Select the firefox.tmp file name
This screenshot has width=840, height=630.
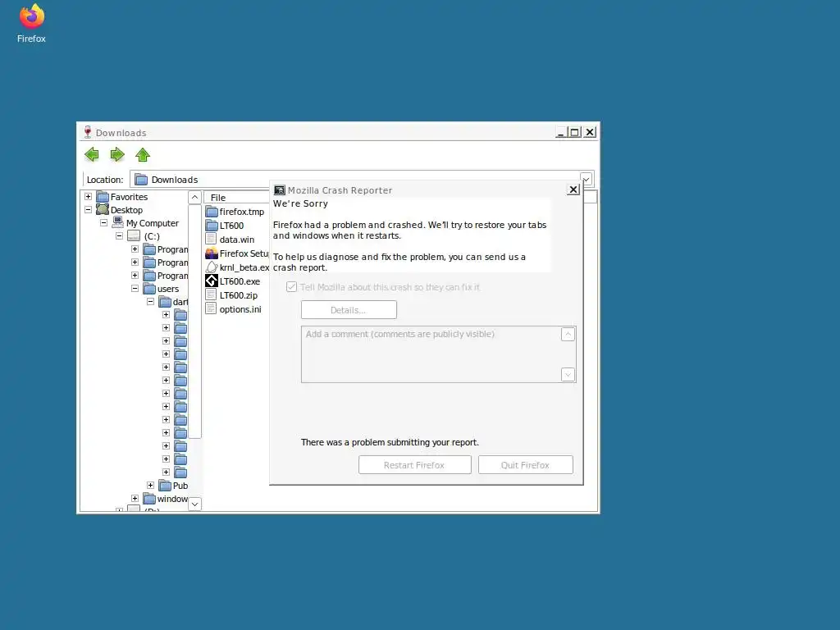click(242, 212)
